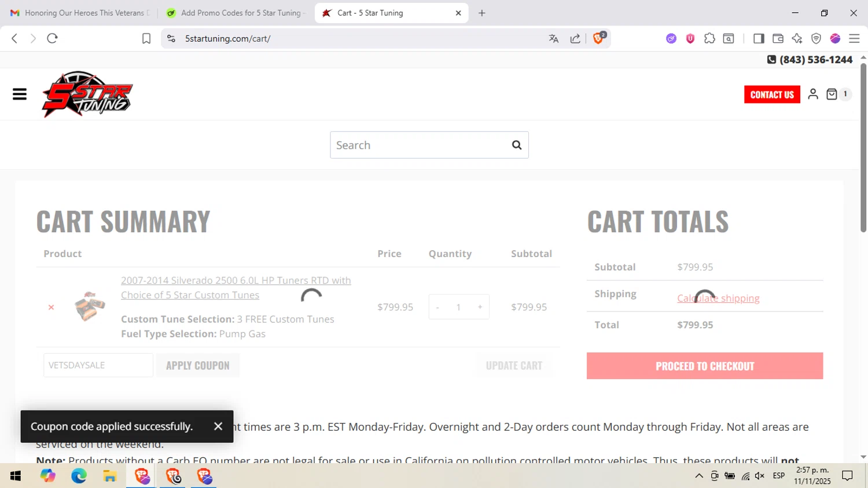Image resolution: width=868 pixels, height=488 pixels.
Task: Click the share page icon
Action: click(575, 38)
